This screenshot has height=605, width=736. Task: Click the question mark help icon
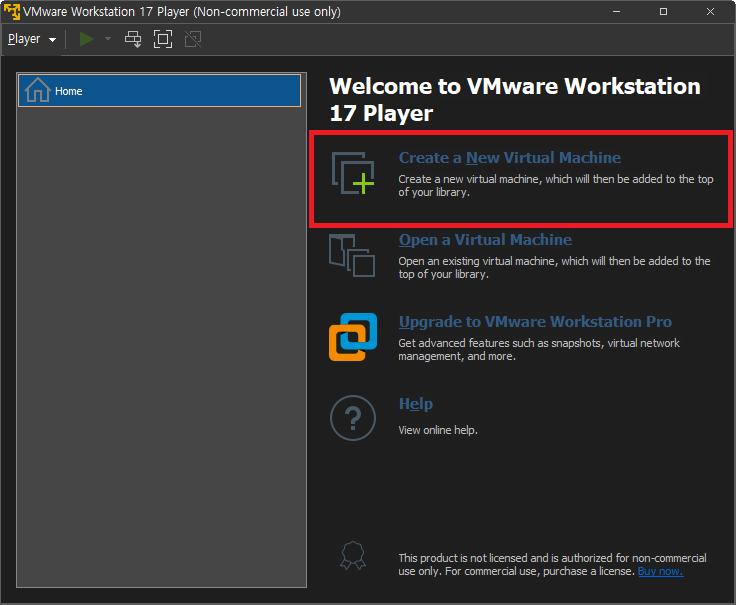(x=353, y=418)
